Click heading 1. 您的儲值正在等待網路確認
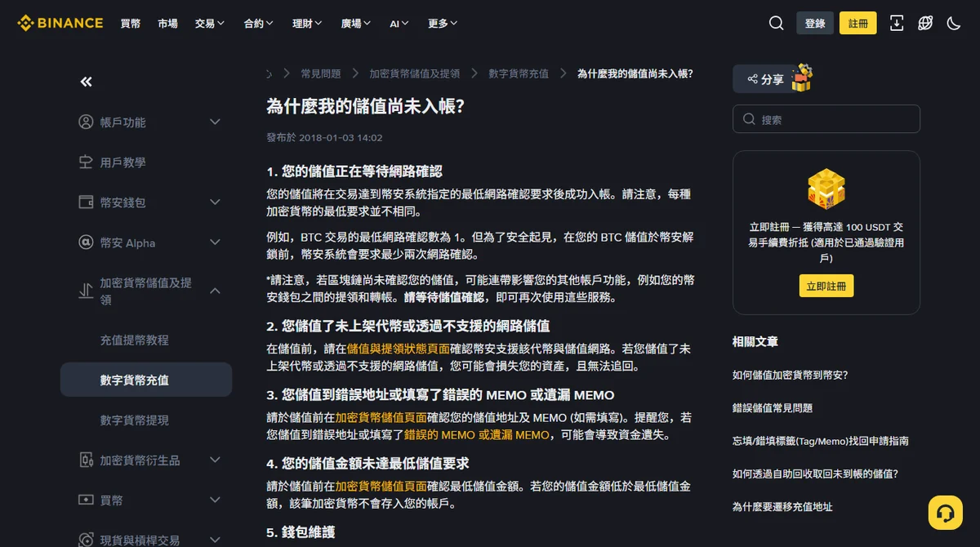The width and height of the screenshot is (980, 547). point(354,171)
